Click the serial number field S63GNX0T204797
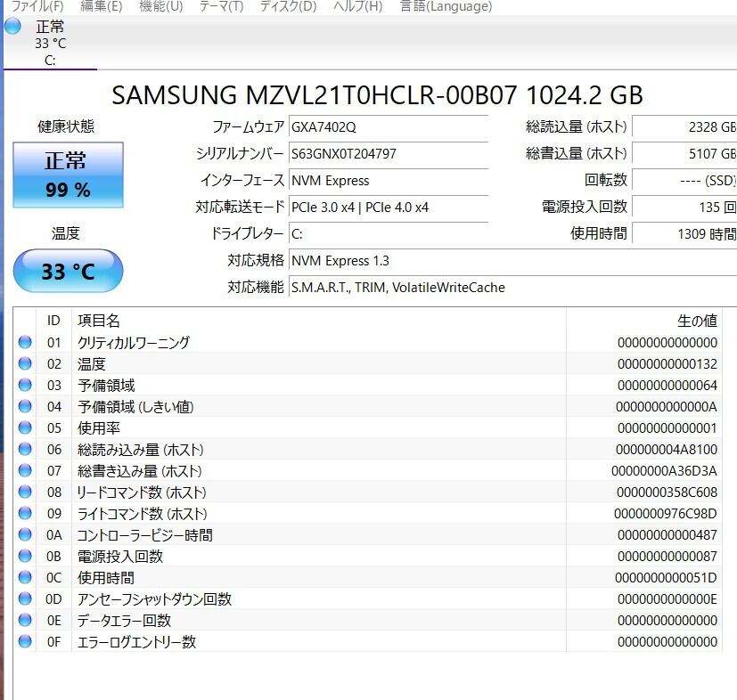The height and width of the screenshot is (700, 737). tap(389, 153)
